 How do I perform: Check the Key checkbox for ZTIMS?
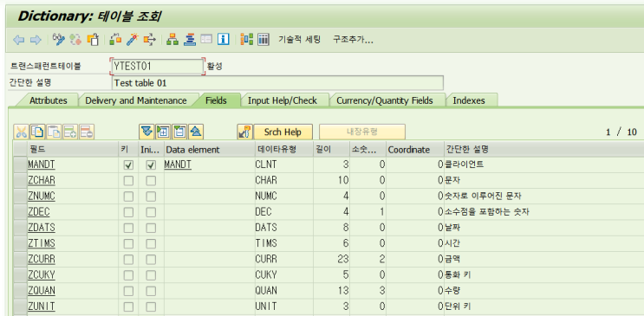click(128, 244)
